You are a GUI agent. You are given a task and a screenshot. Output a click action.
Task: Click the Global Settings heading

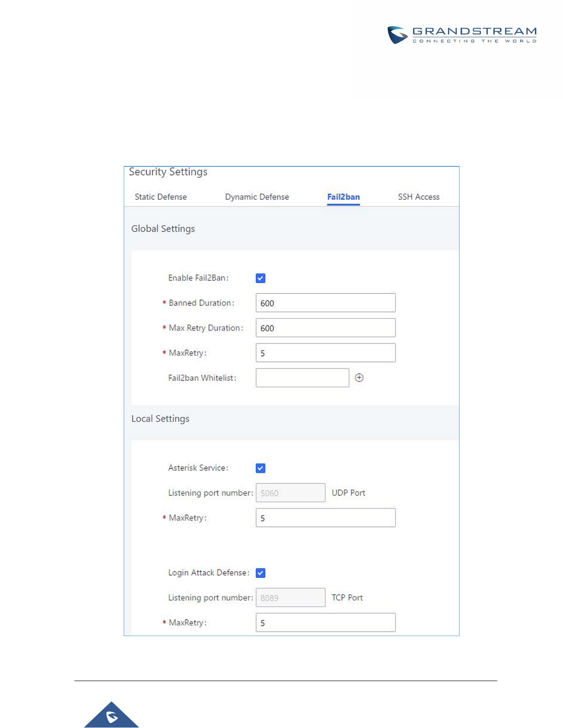pyautogui.click(x=163, y=229)
